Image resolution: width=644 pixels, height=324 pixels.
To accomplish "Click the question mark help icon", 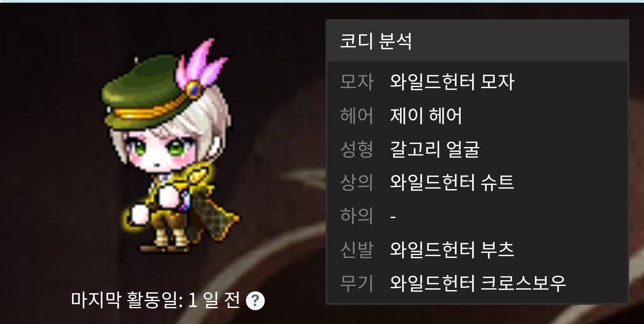I will 255,300.
